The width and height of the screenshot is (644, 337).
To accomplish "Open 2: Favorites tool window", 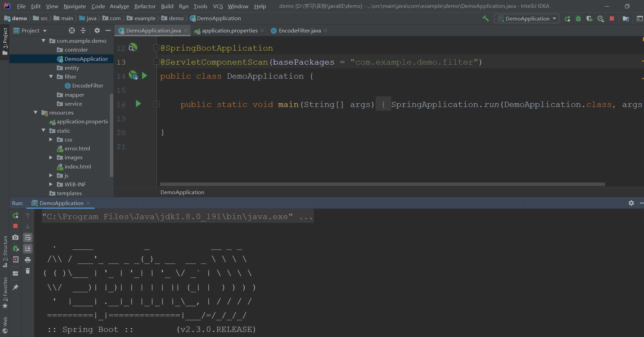I will pyautogui.click(x=5, y=293).
